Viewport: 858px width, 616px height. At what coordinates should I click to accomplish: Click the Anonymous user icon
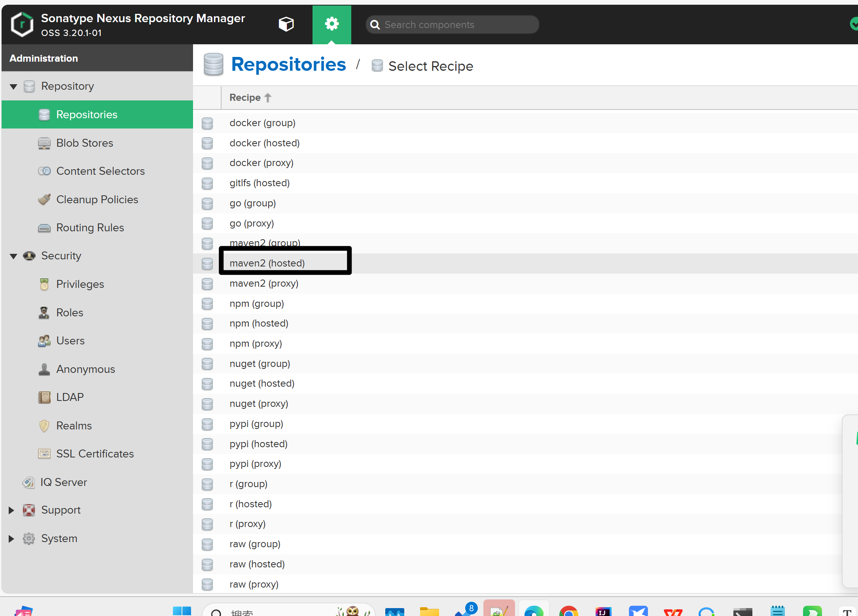44,369
